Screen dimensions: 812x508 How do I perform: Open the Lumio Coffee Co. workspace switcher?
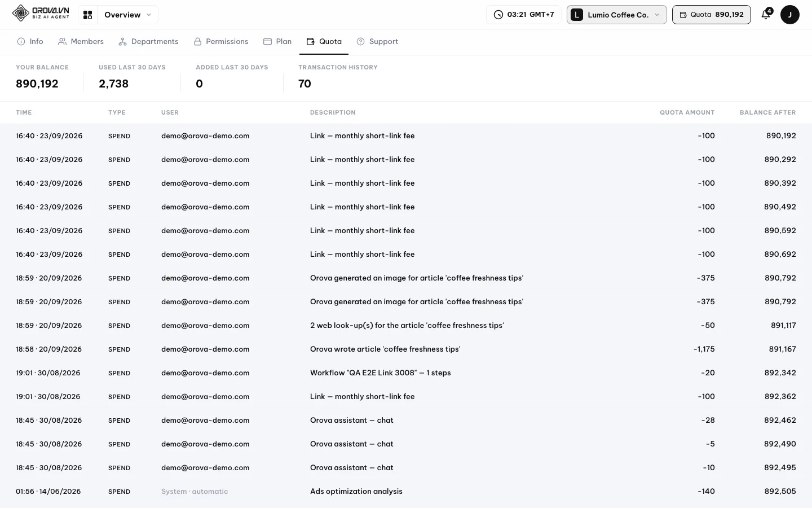pos(616,15)
